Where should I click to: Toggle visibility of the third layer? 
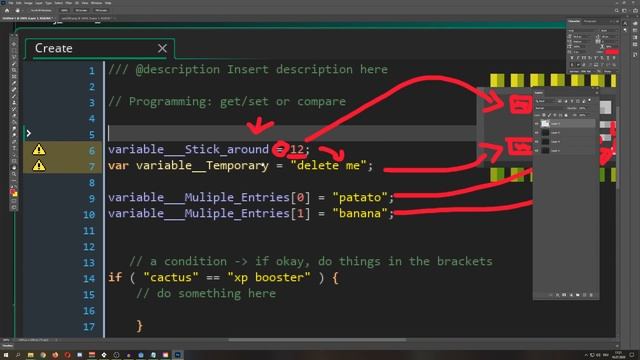[537, 141]
